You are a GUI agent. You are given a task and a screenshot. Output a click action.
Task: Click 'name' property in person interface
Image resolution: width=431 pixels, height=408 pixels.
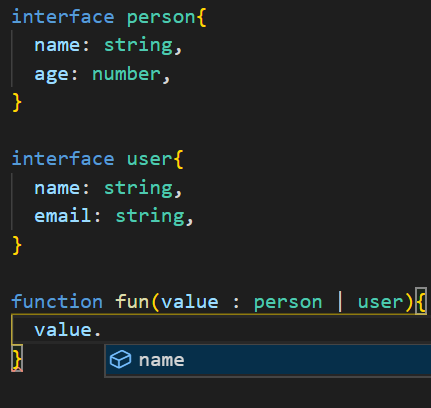pyautogui.click(x=57, y=45)
